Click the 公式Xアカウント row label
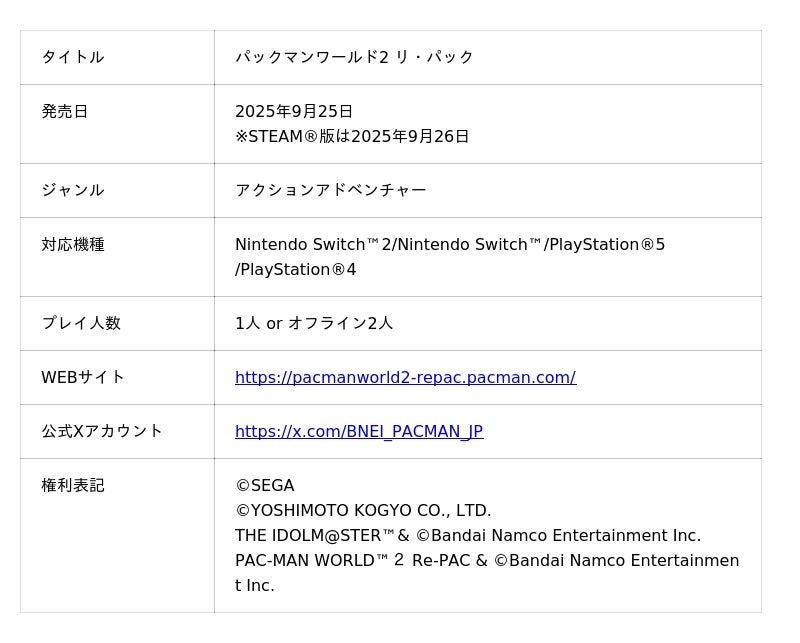Viewport: 800px width, 643px height. (x=102, y=431)
